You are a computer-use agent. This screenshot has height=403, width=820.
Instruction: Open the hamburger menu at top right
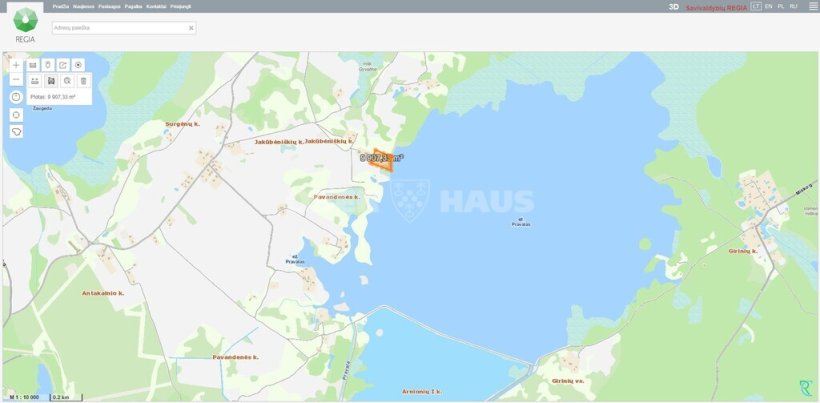pyautogui.click(x=812, y=6)
